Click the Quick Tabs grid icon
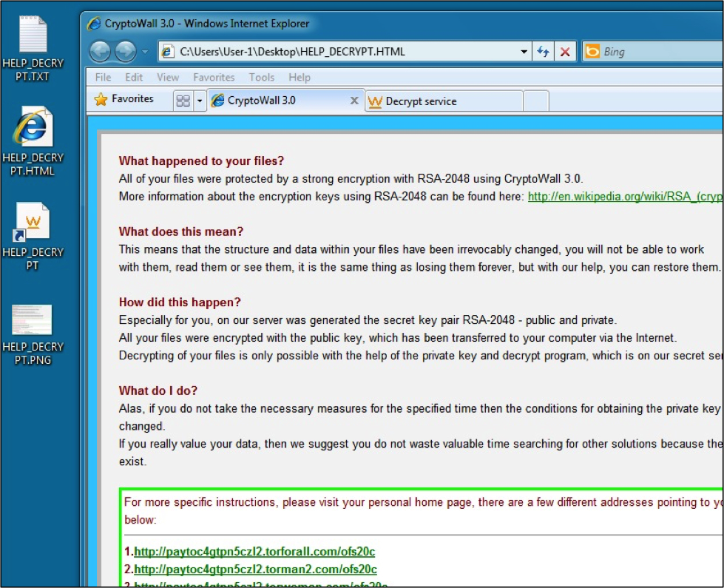 183,101
